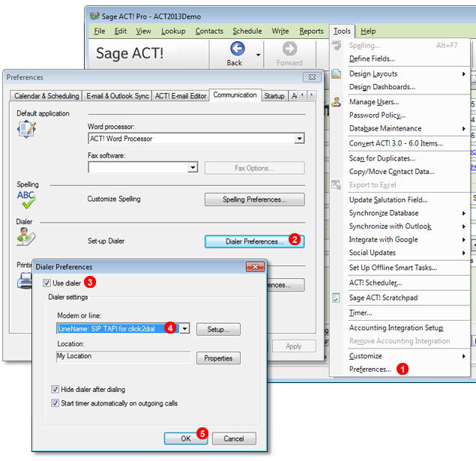
Task: Click the Spelling ABC checkmark icon
Action: pyautogui.click(x=27, y=199)
